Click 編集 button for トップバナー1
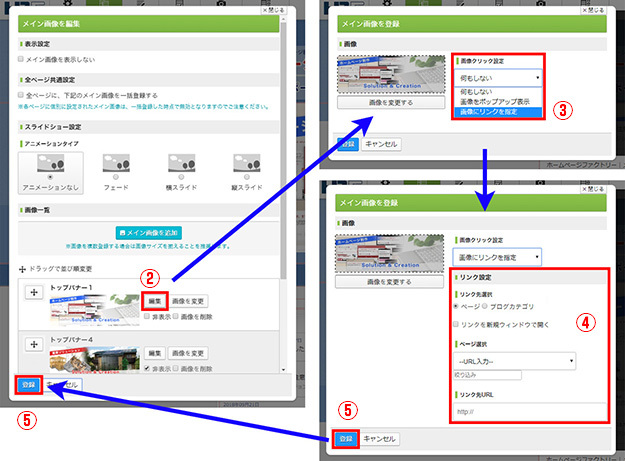625x461 pixels. 155,299
